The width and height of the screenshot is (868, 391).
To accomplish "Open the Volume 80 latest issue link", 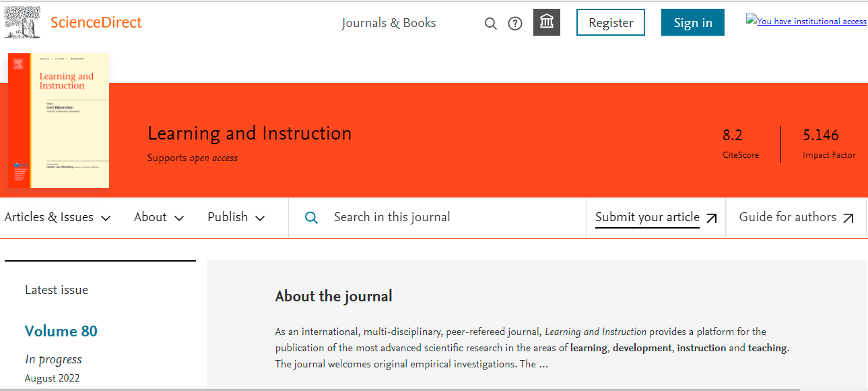I will (x=61, y=331).
